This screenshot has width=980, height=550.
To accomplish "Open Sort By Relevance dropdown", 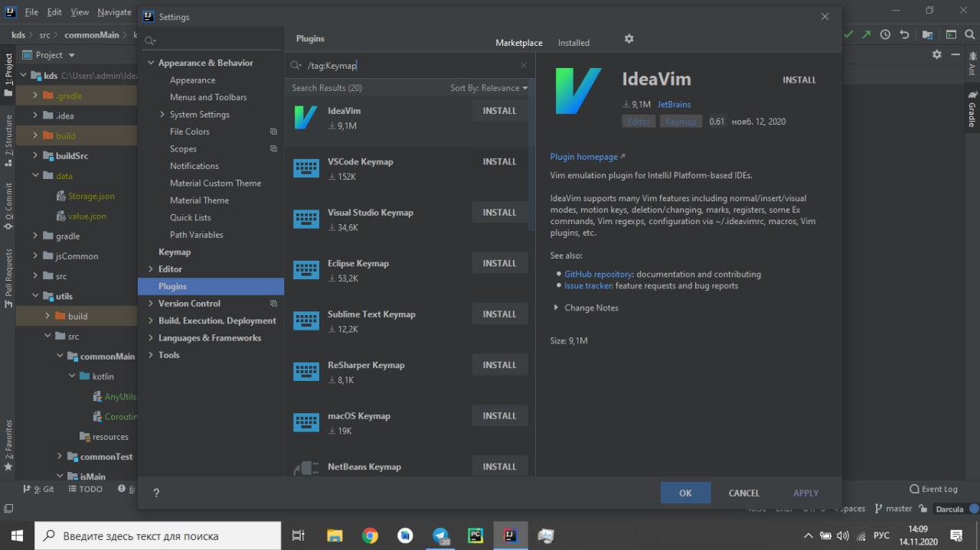I will [x=488, y=88].
